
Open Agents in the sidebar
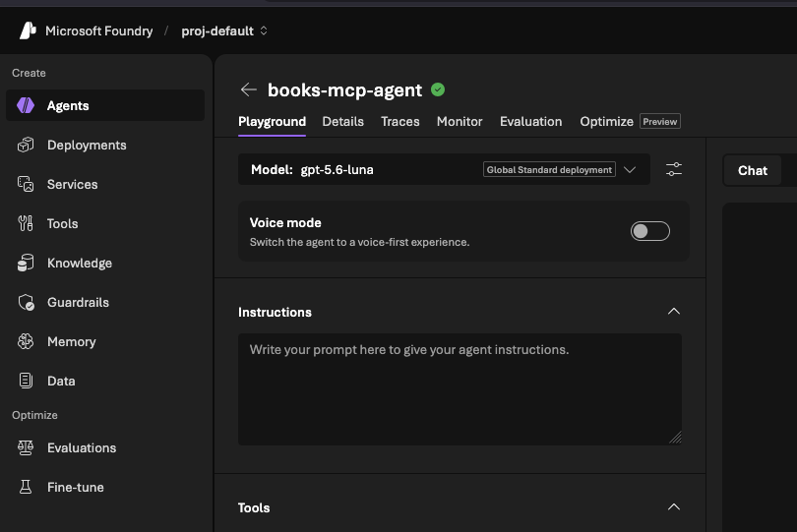[105, 105]
